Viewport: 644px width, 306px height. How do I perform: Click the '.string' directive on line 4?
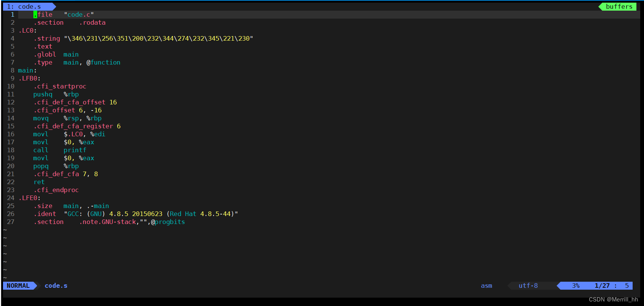pos(47,38)
